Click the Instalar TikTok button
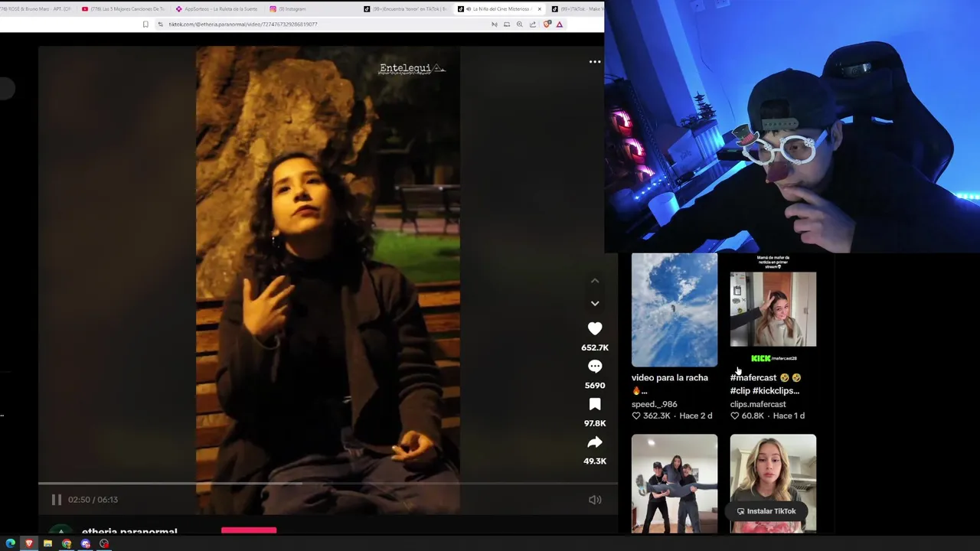This screenshot has height=551, width=980. pos(766,511)
